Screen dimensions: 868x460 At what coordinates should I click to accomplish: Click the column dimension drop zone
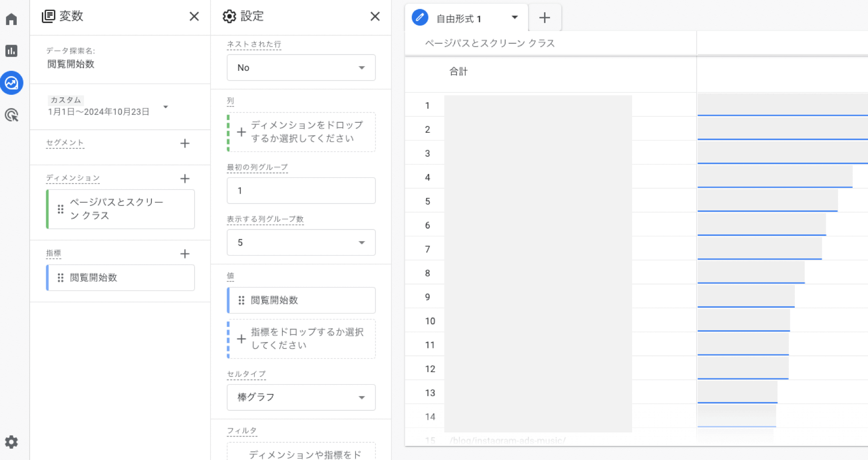pos(302,132)
